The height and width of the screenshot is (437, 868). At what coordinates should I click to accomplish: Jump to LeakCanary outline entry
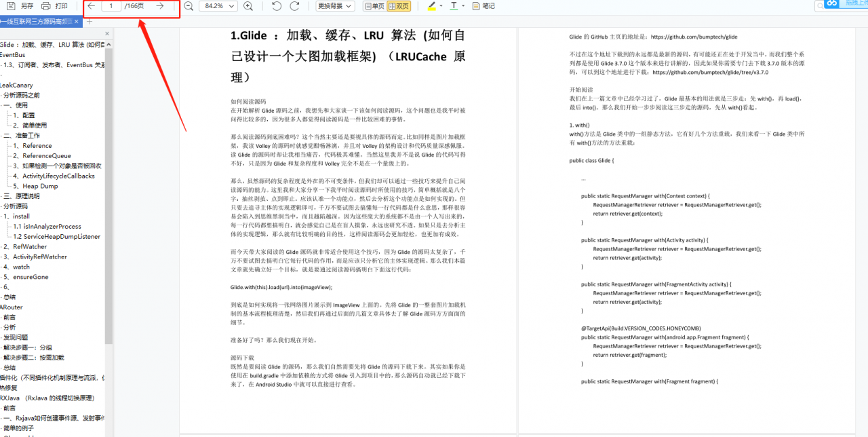click(16, 85)
